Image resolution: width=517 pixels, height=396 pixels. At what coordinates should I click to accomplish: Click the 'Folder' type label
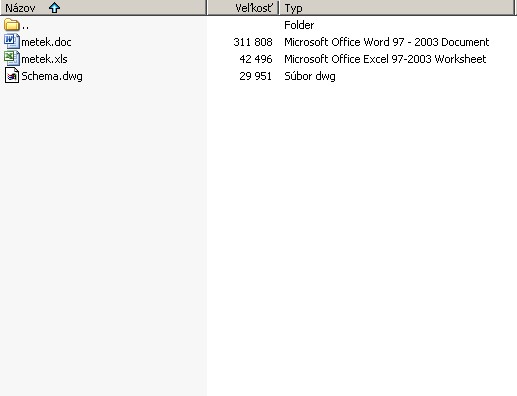(299, 25)
